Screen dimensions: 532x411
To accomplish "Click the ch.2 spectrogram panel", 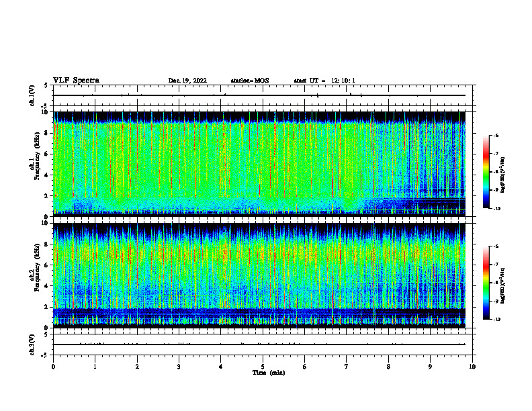I will coord(259,275).
